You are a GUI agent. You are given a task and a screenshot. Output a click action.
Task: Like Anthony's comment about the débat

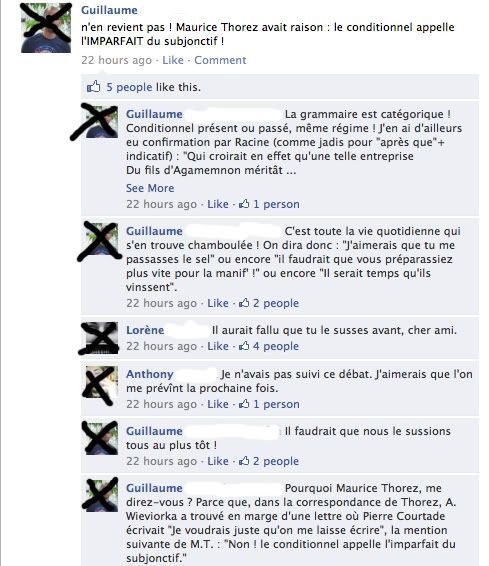[218, 404]
